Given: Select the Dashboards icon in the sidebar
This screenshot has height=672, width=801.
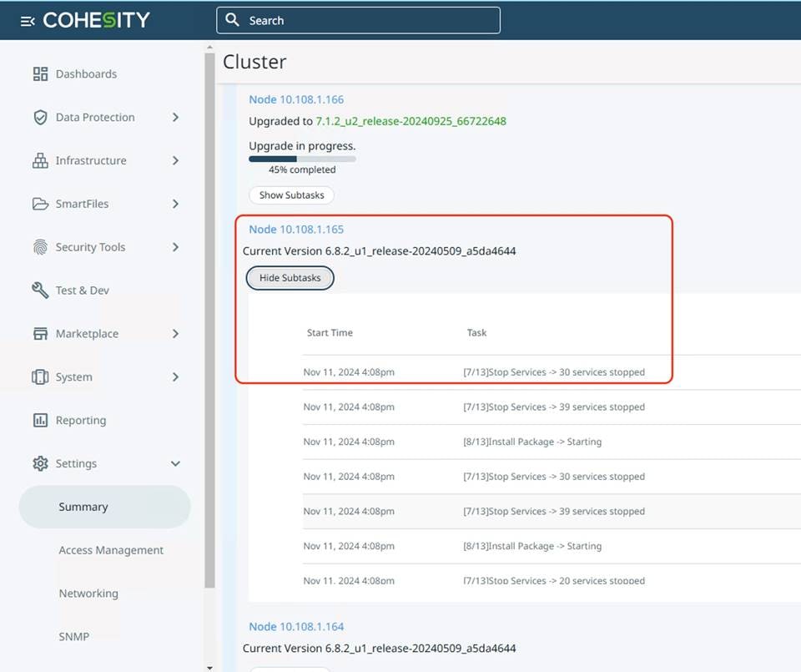Looking at the screenshot, I should 39,73.
